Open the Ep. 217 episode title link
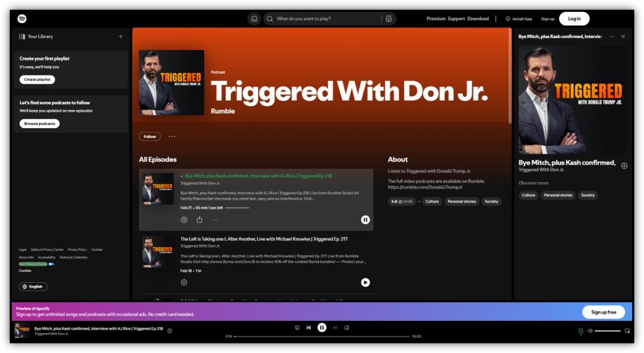The image size is (644, 353). click(x=264, y=239)
